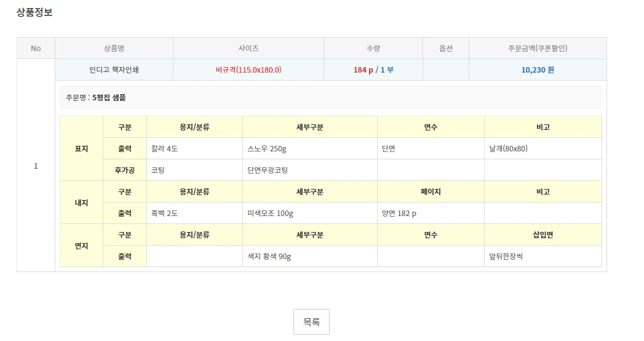Image resolution: width=644 pixels, height=341 pixels.
Task: Click the 목록 button
Action: [311, 322]
